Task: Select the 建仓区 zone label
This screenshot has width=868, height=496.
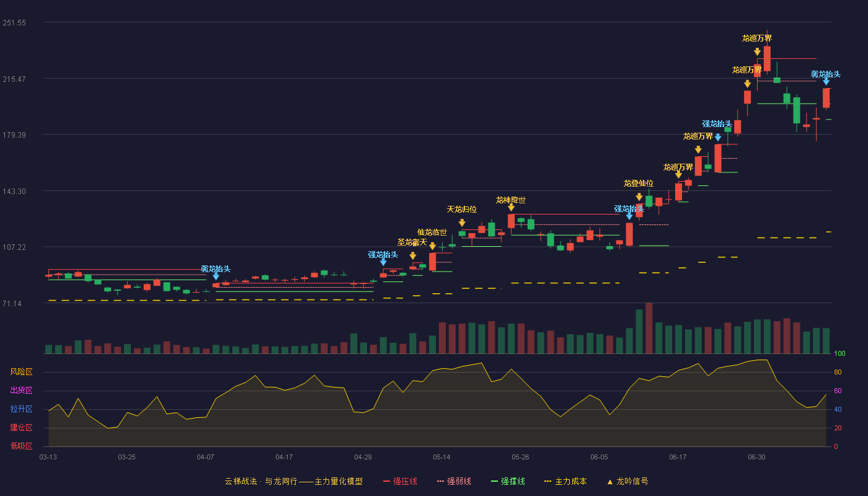Action: click(21, 428)
